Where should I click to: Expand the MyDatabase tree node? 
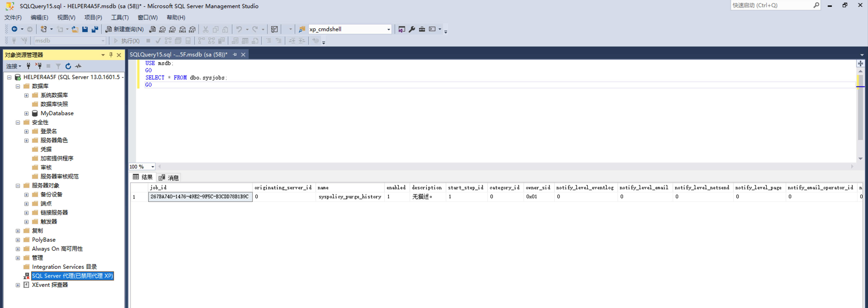pyautogui.click(x=26, y=113)
